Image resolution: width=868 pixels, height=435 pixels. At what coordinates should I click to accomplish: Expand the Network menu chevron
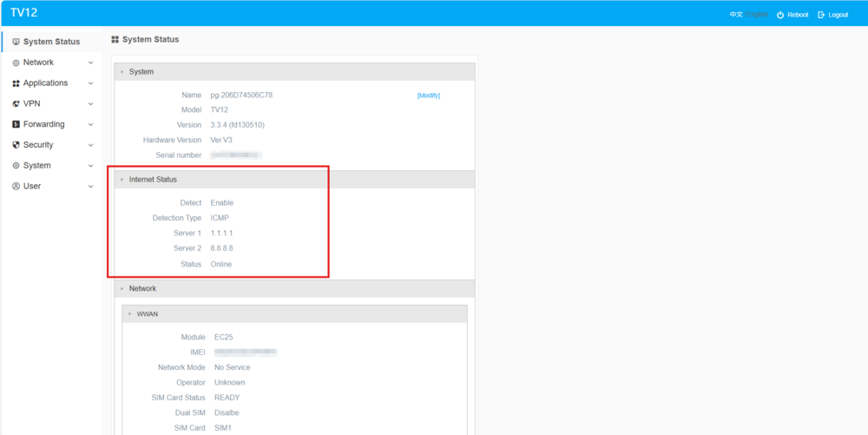tap(90, 63)
